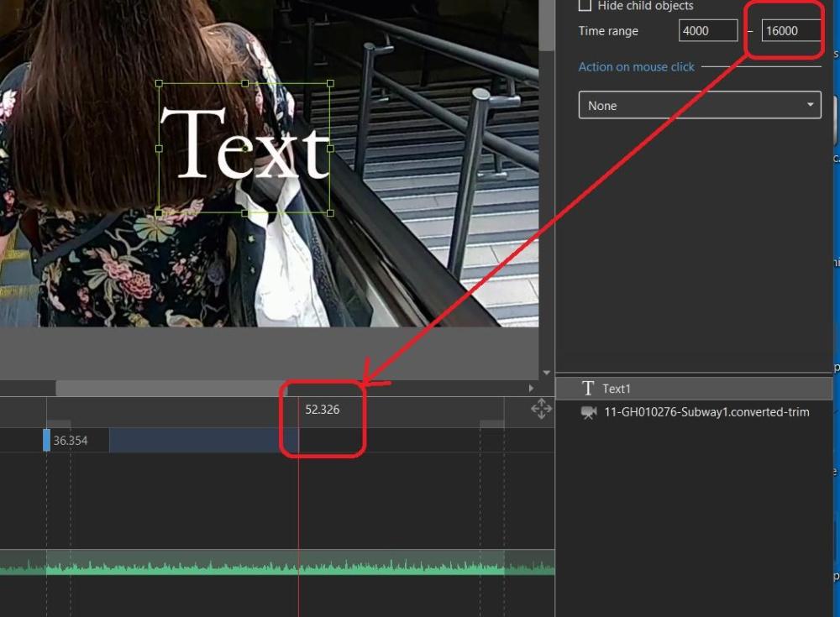Click the blue keyframe bar in the timeline

pyautogui.click(x=202, y=440)
